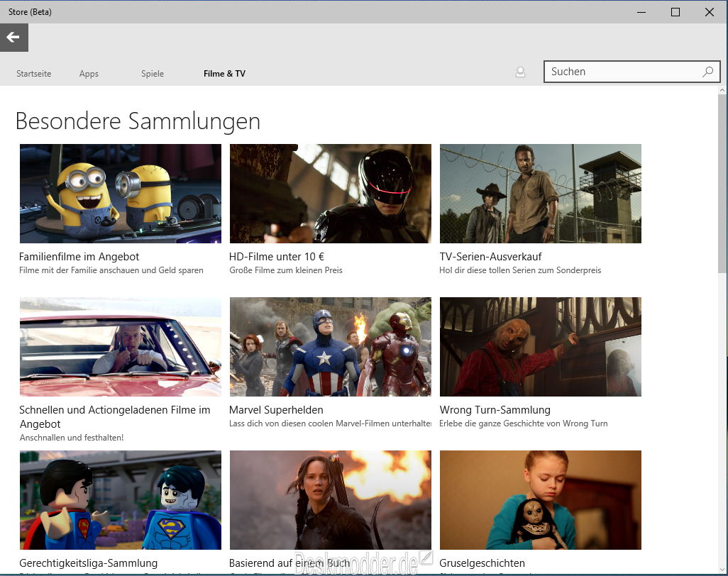
Task: Click 'Große Filme zum kleinen Preis' text
Action: click(x=285, y=270)
